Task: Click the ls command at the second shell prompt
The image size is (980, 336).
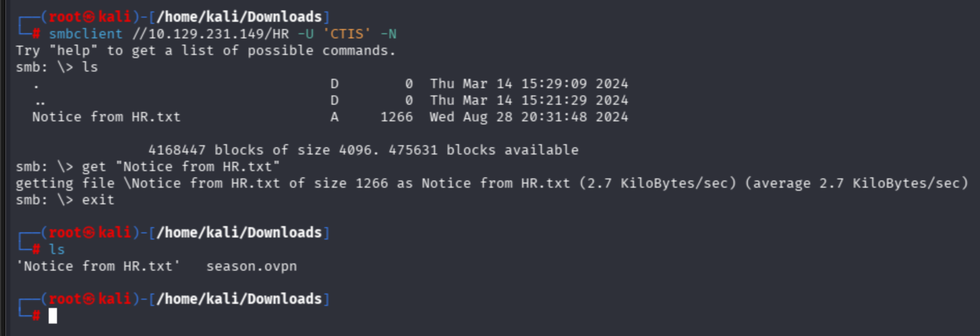Action: point(56,250)
